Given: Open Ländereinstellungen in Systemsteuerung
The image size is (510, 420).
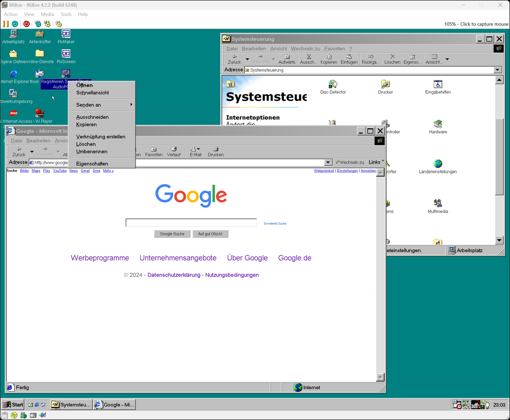Looking at the screenshot, I should pos(438,167).
